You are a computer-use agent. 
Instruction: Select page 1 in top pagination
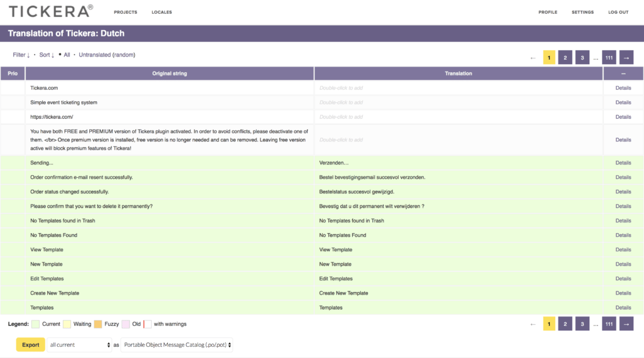[x=548, y=58]
